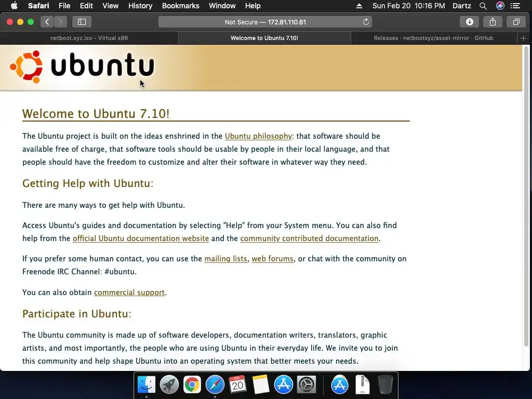Click the eject icon in menu bar
Image resolution: width=532 pixels, height=399 pixels.
coord(360,6)
